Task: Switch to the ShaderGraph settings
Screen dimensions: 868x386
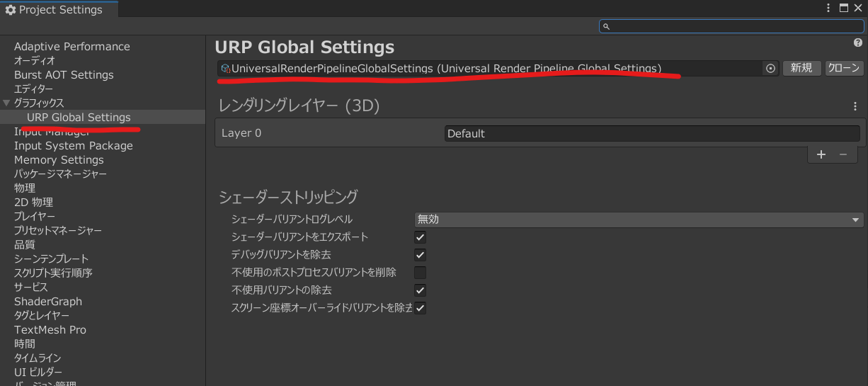Action: coord(48,302)
